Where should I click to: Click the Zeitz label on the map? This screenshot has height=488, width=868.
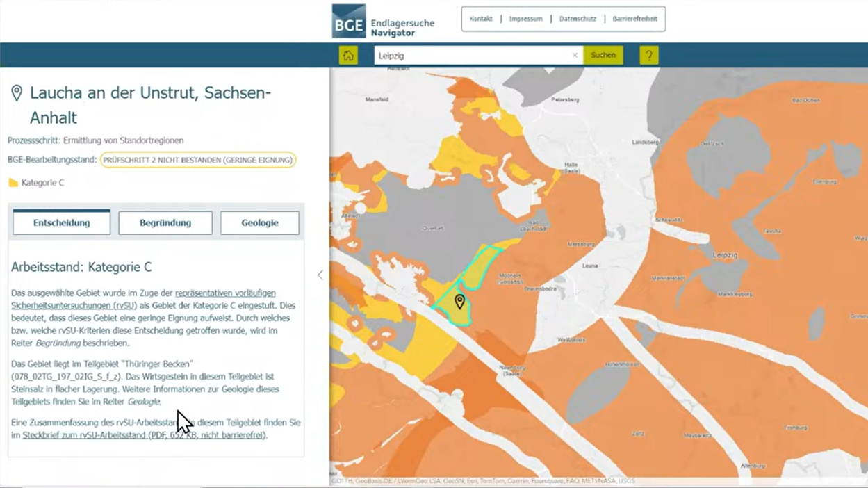coord(637,433)
